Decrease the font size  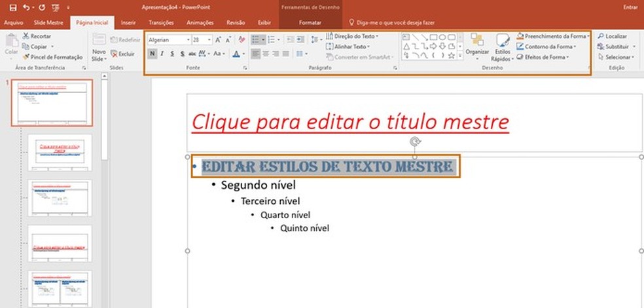pyautogui.click(x=228, y=40)
